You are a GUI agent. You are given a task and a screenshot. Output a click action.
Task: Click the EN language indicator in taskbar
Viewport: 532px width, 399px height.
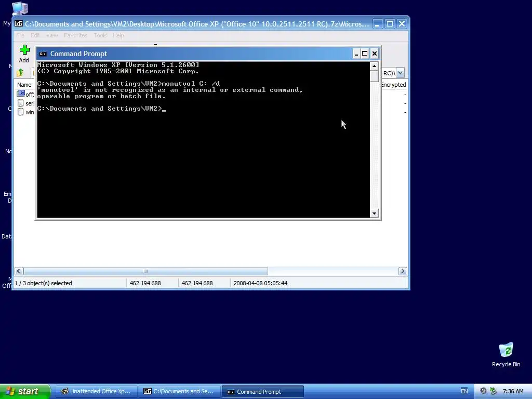pos(464,391)
